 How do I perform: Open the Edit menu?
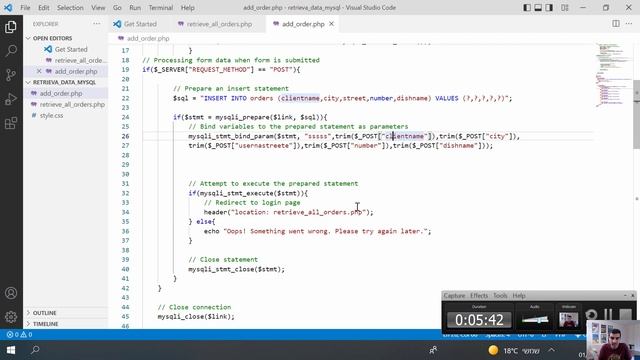pyautogui.click(x=44, y=7)
